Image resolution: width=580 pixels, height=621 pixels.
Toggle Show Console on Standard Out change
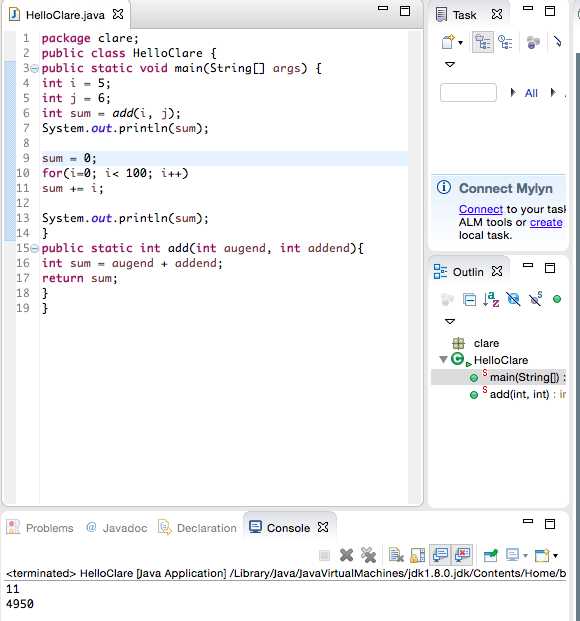pyautogui.click(x=440, y=555)
